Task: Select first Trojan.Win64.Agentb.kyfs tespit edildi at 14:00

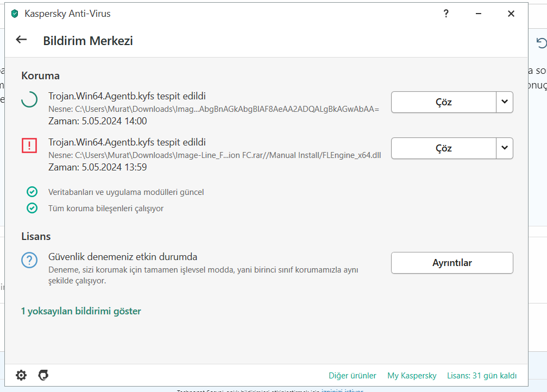Action: tap(127, 96)
